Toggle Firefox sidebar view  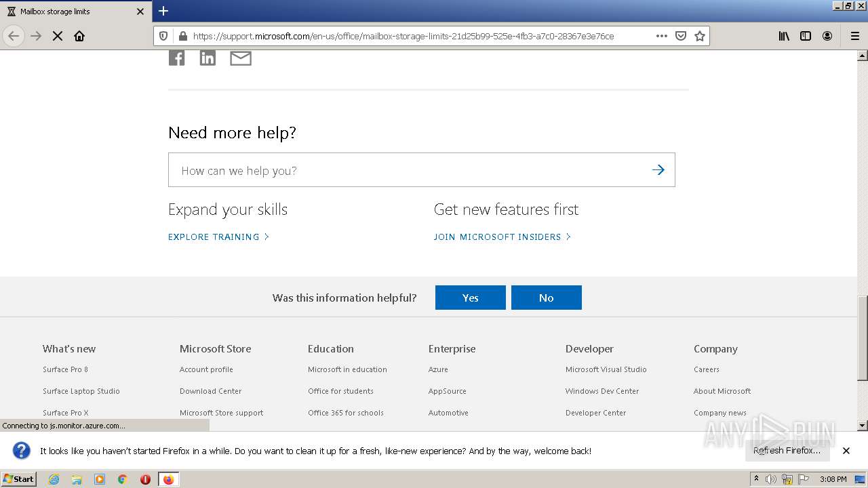pyautogui.click(x=806, y=36)
